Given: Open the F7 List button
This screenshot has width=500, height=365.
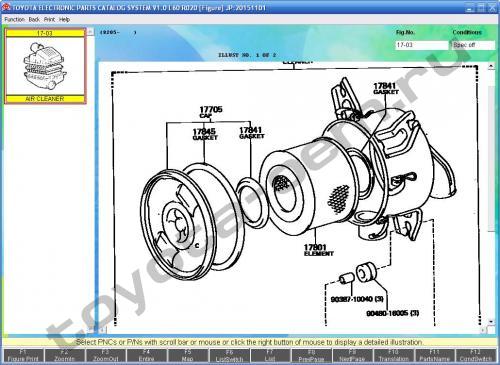Looking at the screenshot, I should pos(270,355).
